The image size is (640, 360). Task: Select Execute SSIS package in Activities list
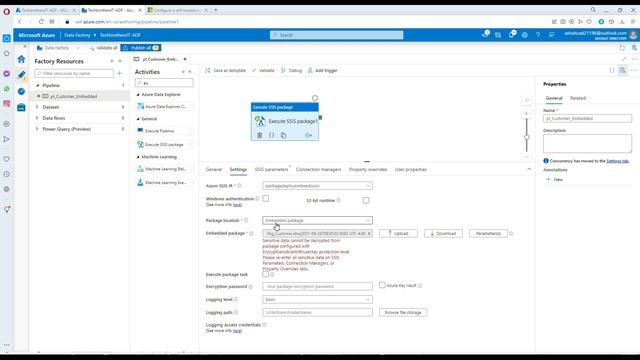coord(163,144)
